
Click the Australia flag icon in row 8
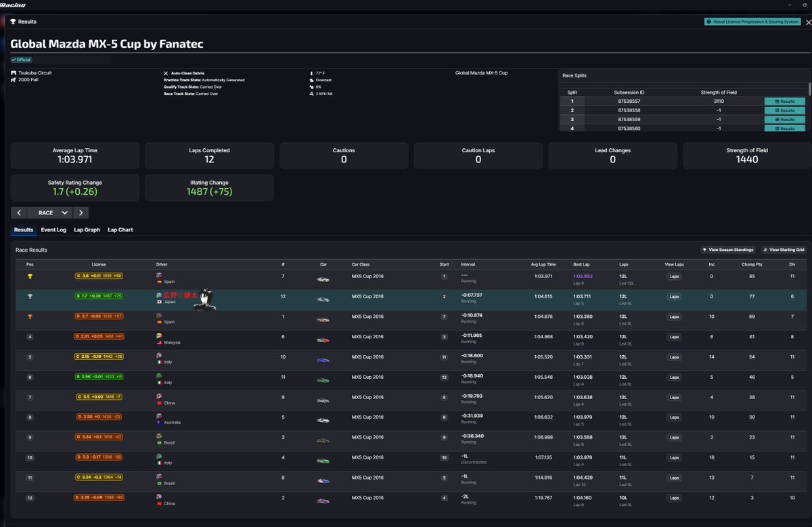159,423
